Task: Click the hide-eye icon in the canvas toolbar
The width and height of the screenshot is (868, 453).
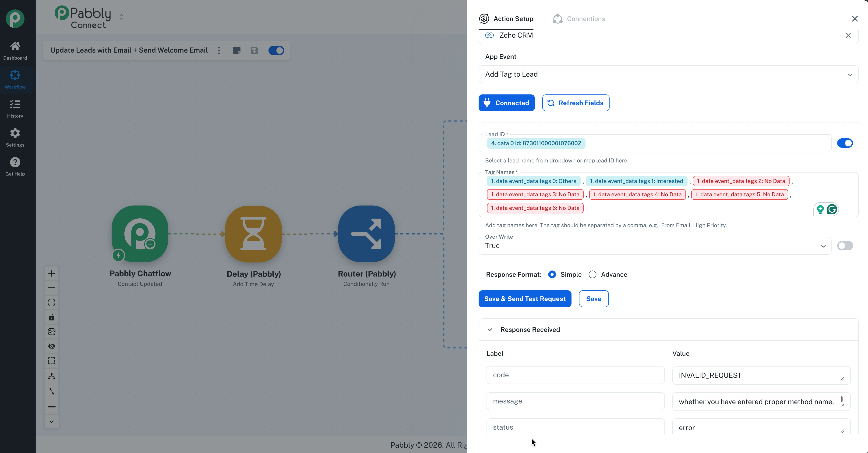Action: (x=52, y=346)
